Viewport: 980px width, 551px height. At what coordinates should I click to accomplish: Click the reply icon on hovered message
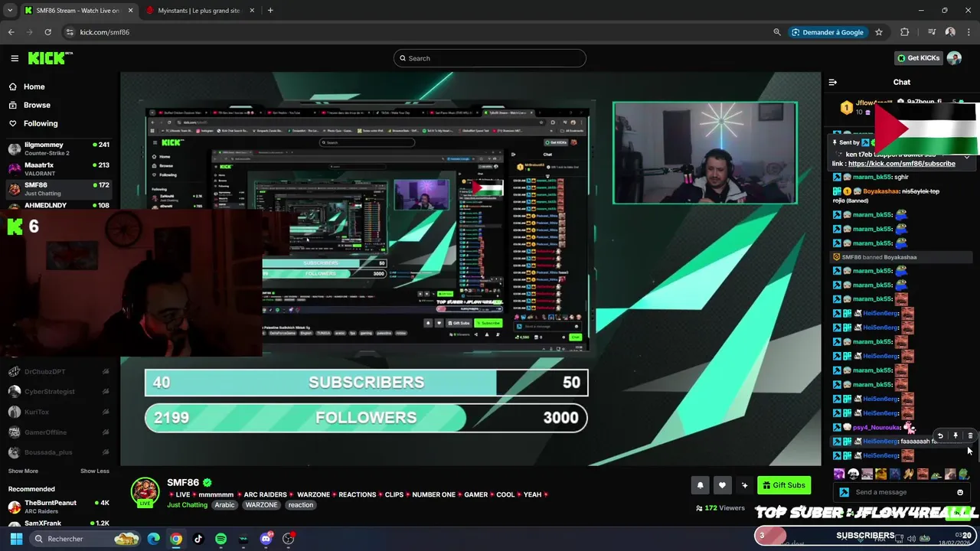pyautogui.click(x=940, y=435)
